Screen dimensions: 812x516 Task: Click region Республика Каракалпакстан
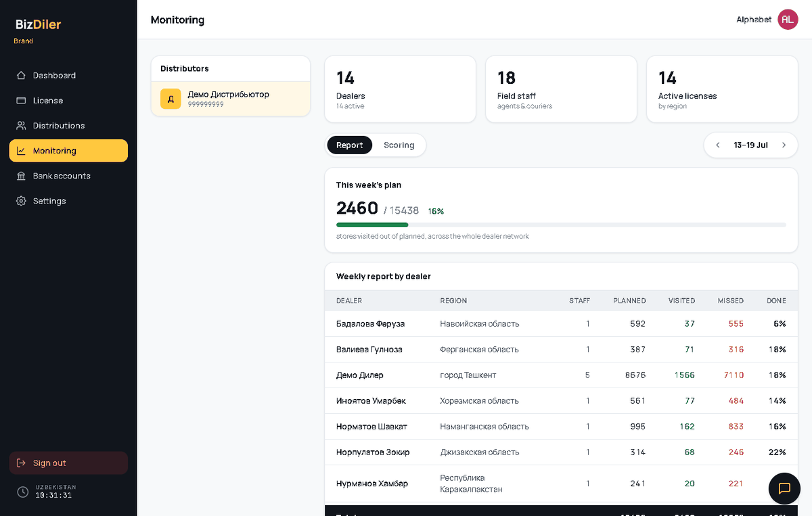[472, 484]
